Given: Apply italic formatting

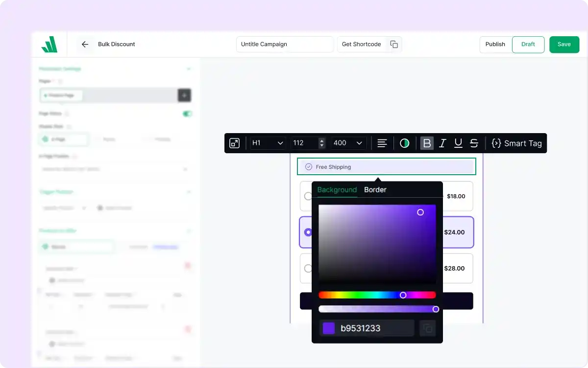Looking at the screenshot, I should 442,143.
